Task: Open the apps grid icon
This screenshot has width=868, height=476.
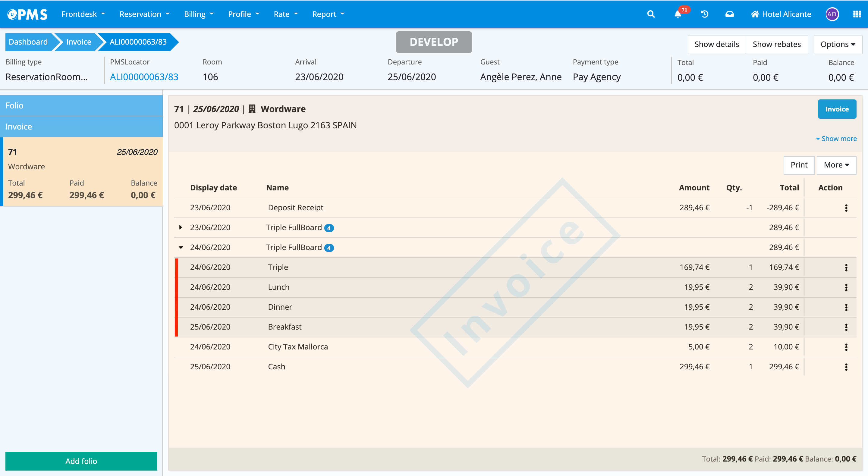Action: click(857, 14)
